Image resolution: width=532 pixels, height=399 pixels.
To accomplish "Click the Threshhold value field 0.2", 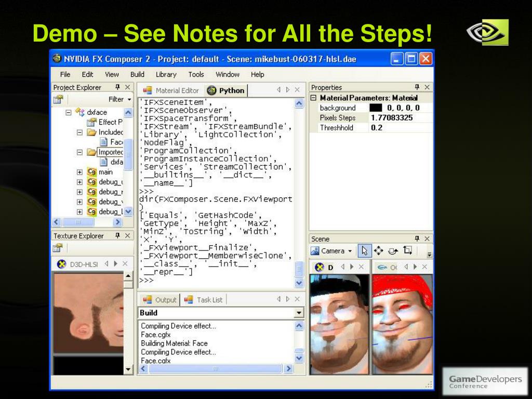I will 401,128.
